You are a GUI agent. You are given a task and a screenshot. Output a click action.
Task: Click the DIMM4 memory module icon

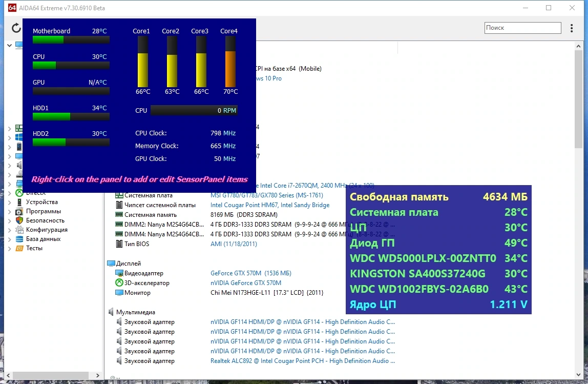click(x=119, y=234)
